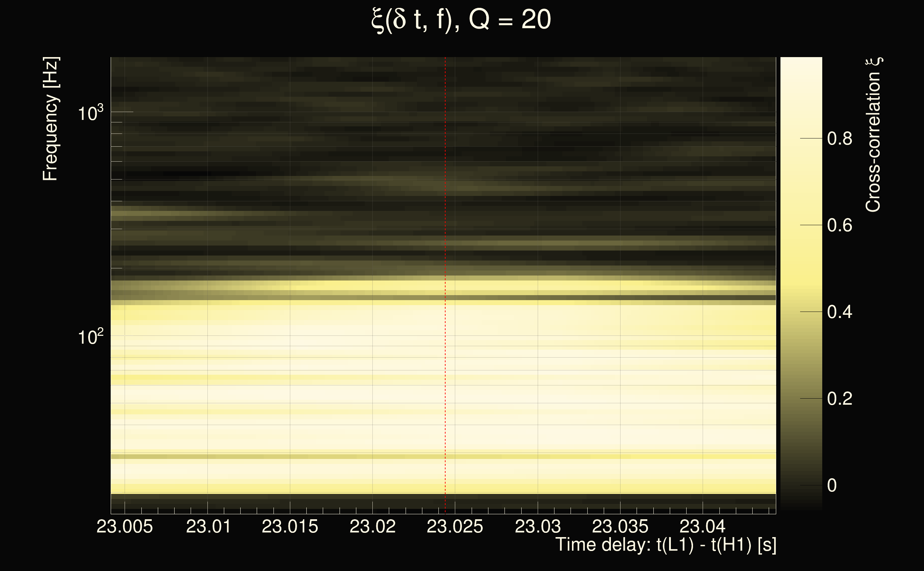Select the 23.035 x-axis tick label
The image size is (924, 571).
click(x=620, y=526)
